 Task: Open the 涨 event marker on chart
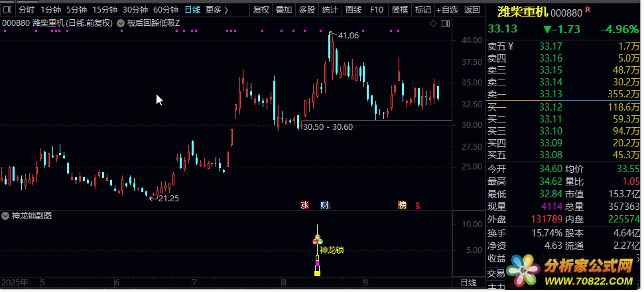(x=304, y=205)
